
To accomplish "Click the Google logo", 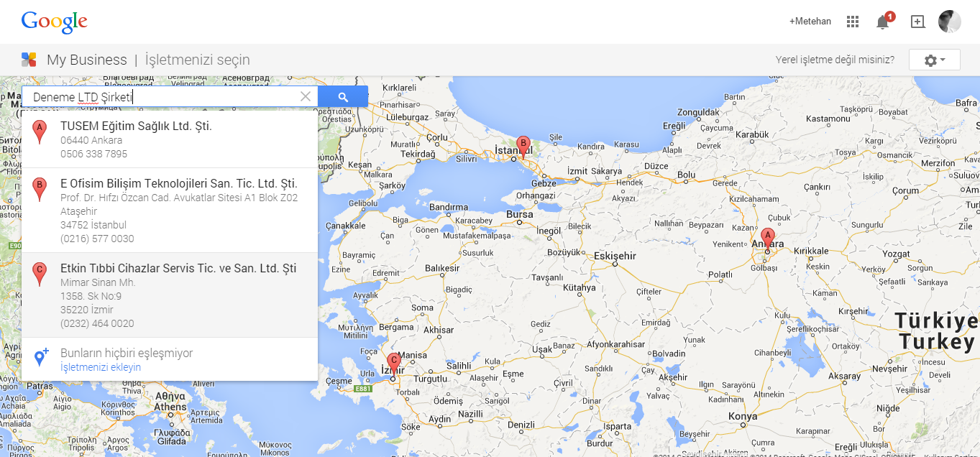I will (55, 22).
